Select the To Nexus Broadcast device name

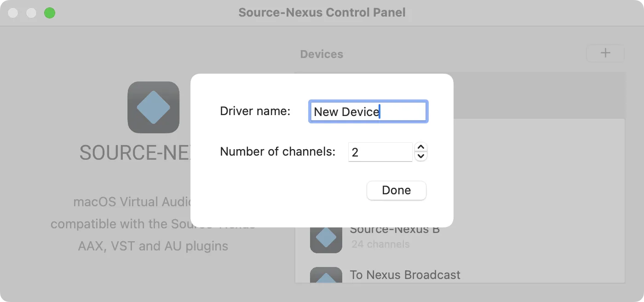(405, 275)
